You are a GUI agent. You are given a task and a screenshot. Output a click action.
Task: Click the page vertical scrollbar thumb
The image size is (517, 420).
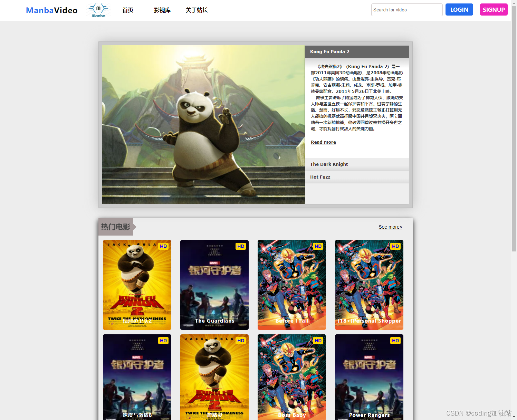pos(514,128)
